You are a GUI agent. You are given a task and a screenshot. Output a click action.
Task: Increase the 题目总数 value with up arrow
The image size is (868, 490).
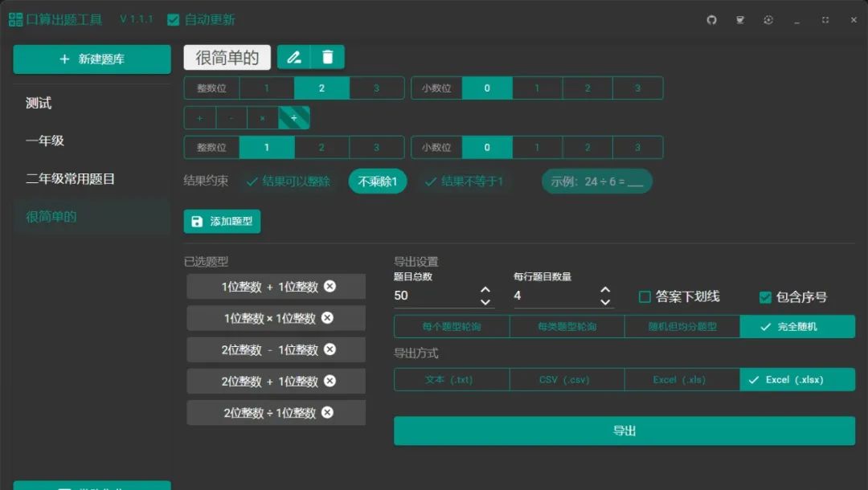[485, 290]
